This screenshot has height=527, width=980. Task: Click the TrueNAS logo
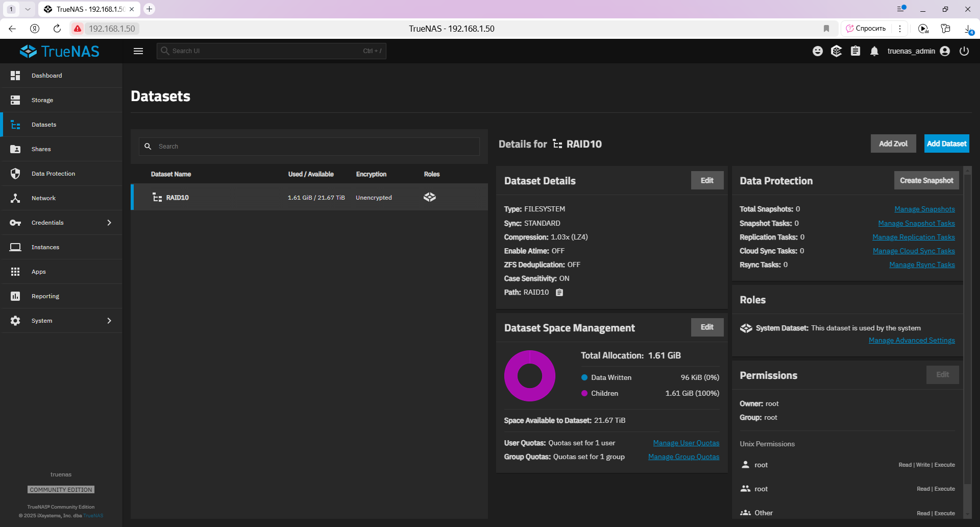pyautogui.click(x=60, y=51)
